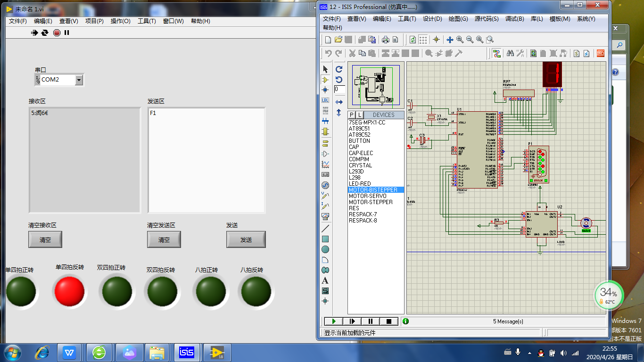Image resolution: width=644 pixels, height=362 pixels.
Task: Click the New Design file icon in ISIS
Action: (x=329, y=40)
